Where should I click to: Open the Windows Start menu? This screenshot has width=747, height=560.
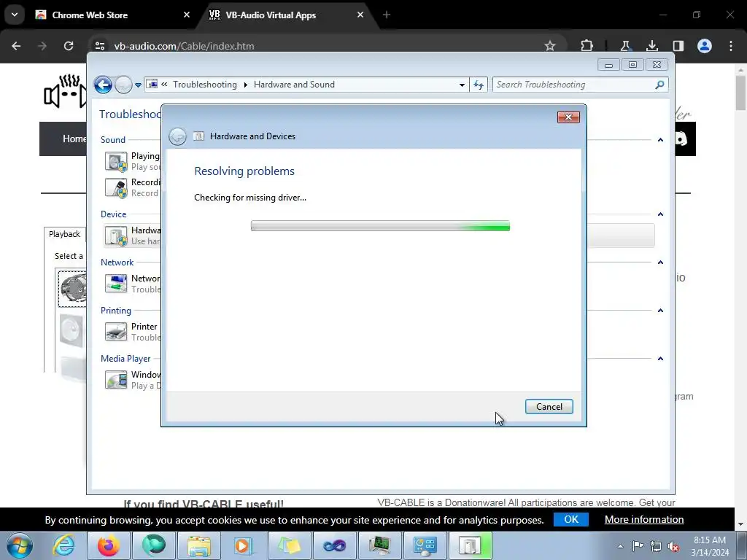coord(20,545)
